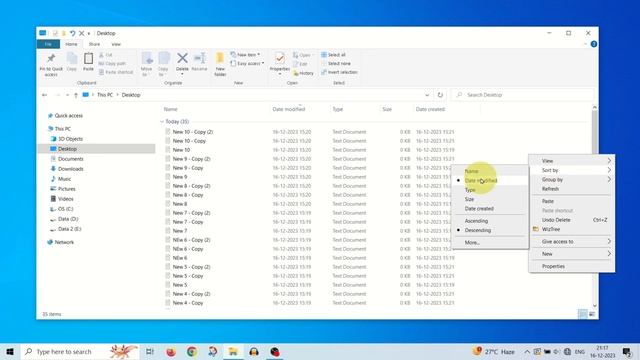Click the Search Desktop field
The image size is (640, 360).
(x=522, y=95)
